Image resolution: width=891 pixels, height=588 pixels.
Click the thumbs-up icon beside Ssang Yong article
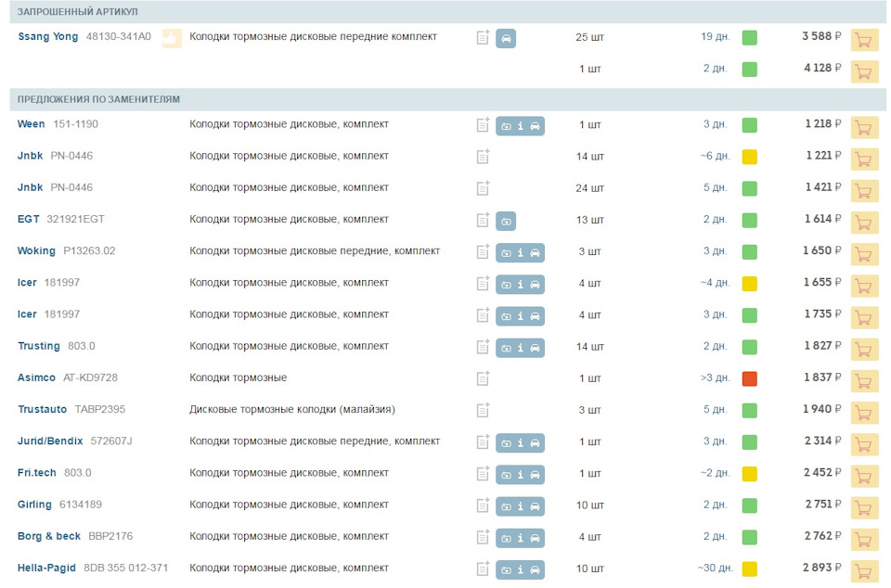172,38
